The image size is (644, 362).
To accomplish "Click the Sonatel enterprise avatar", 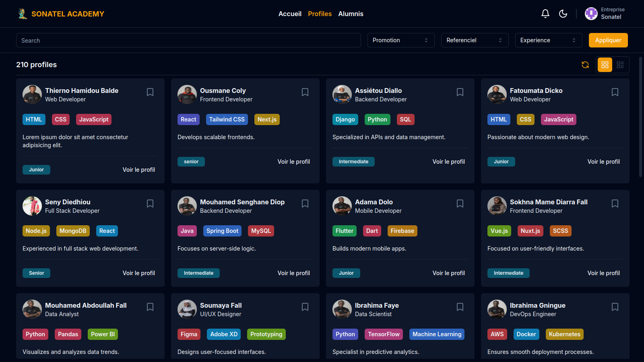I will 591,14.
